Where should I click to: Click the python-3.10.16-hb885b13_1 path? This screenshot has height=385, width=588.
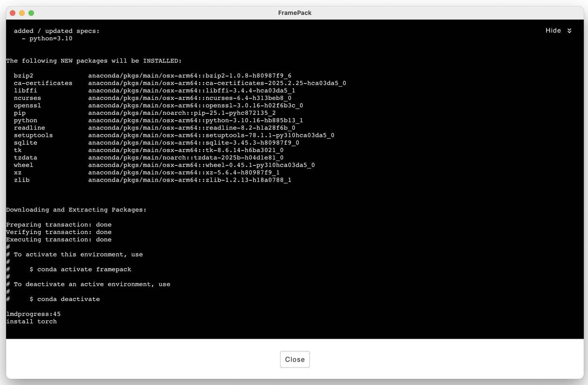(196, 120)
